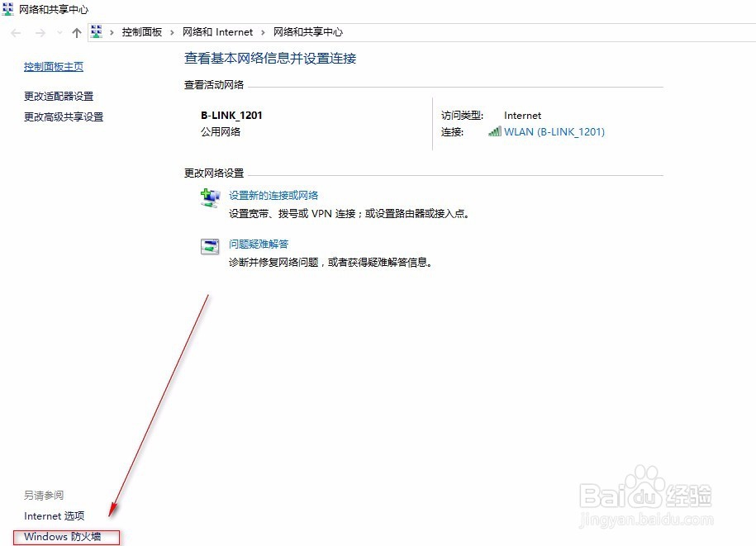Open the recent locations dropdown next to navigation arrows

click(x=58, y=31)
